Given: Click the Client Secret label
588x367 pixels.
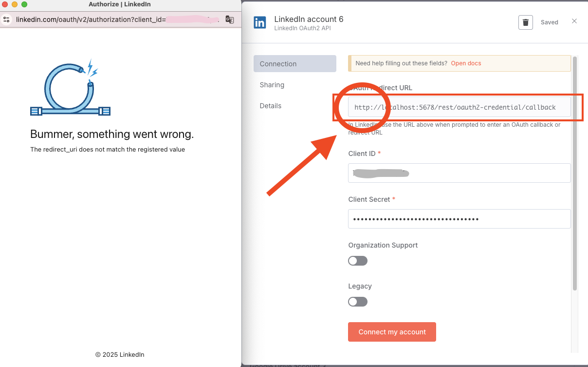Looking at the screenshot, I should pos(369,199).
